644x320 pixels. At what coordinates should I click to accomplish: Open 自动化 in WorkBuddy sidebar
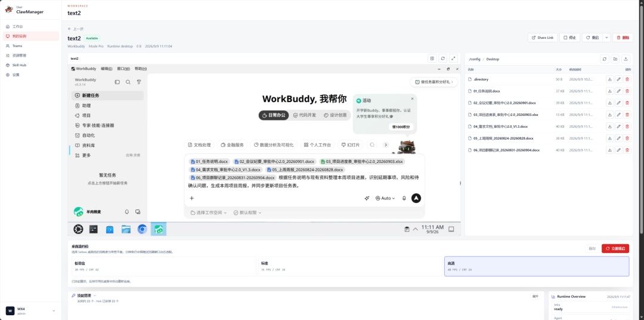click(107, 136)
